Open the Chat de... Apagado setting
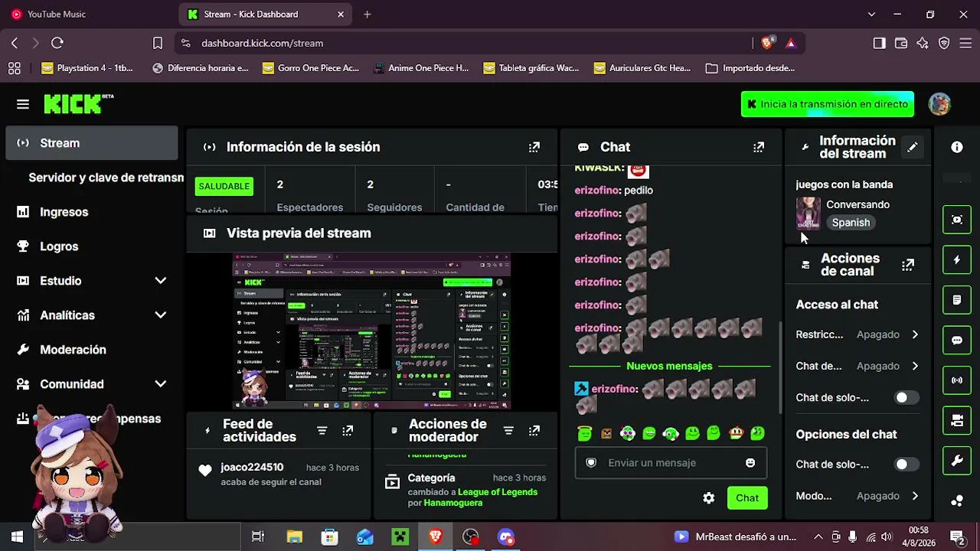The image size is (980, 551). point(857,366)
